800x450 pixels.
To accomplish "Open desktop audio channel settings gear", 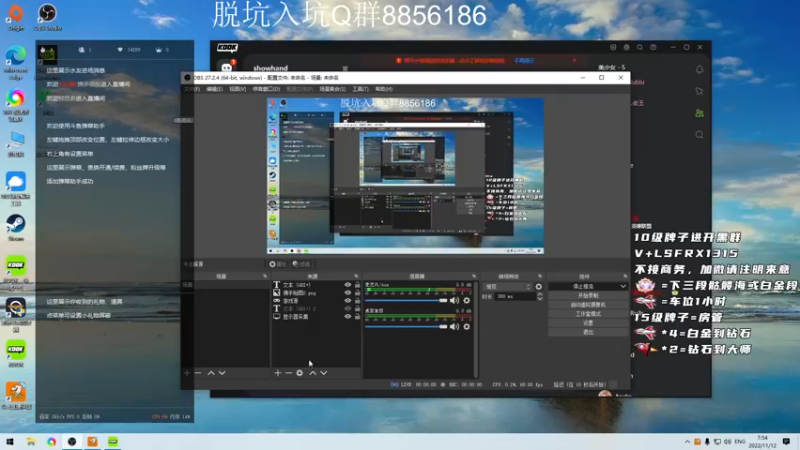I will 466,327.
